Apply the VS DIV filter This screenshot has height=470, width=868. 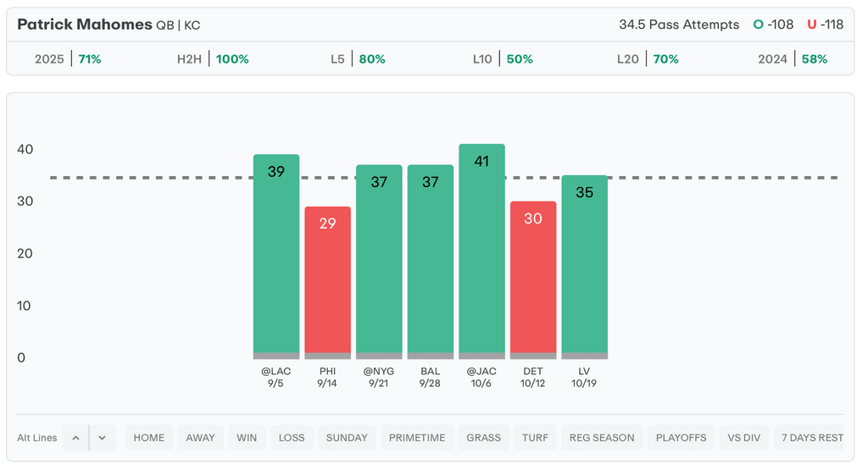tap(744, 438)
